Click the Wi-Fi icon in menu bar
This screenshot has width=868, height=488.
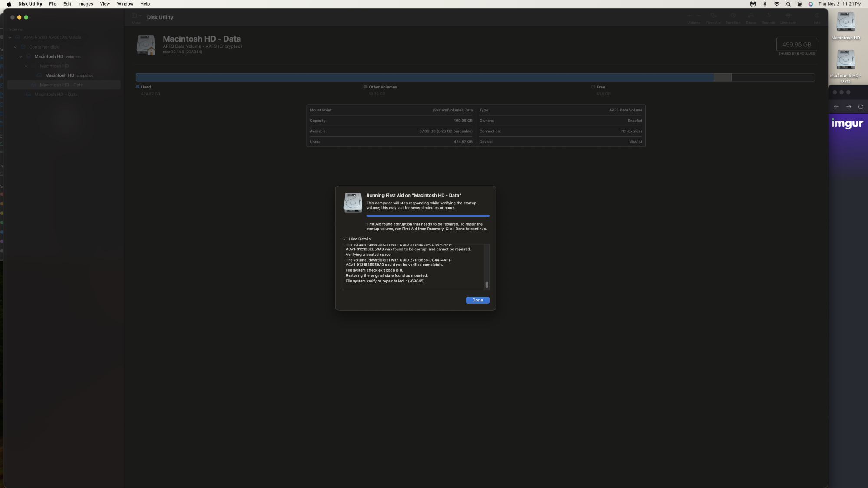point(776,4)
